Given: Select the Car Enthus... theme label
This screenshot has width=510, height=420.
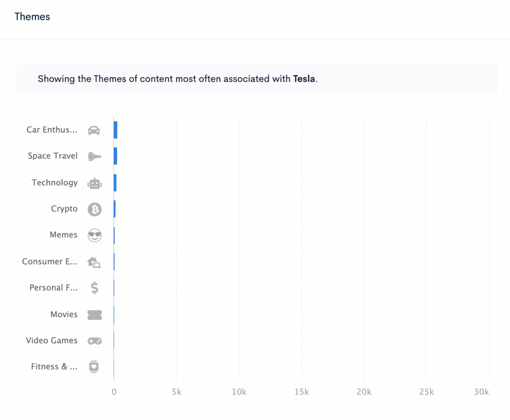Looking at the screenshot, I should (x=52, y=130).
